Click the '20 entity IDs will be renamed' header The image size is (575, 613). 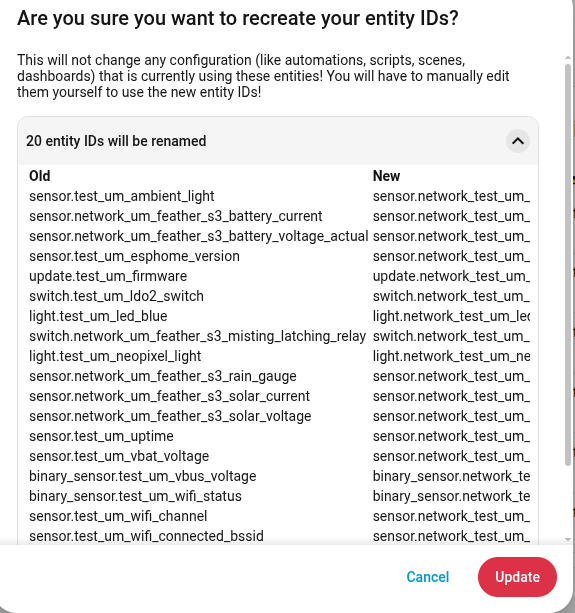point(116,141)
